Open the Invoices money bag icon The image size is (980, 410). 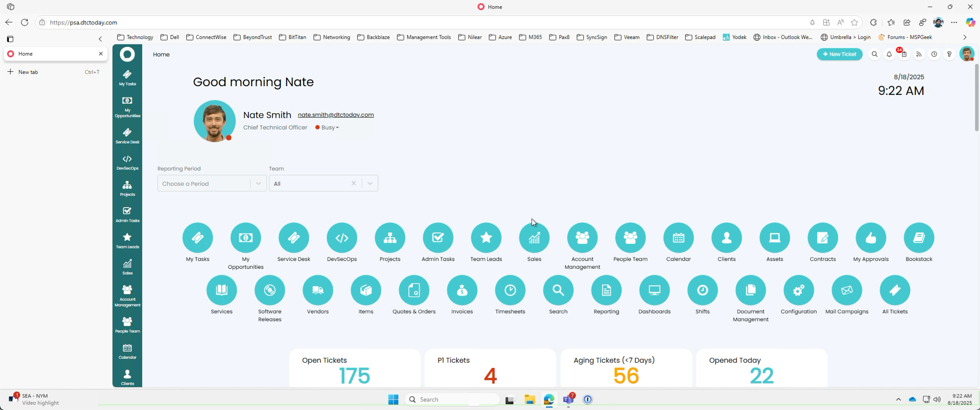point(462,290)
